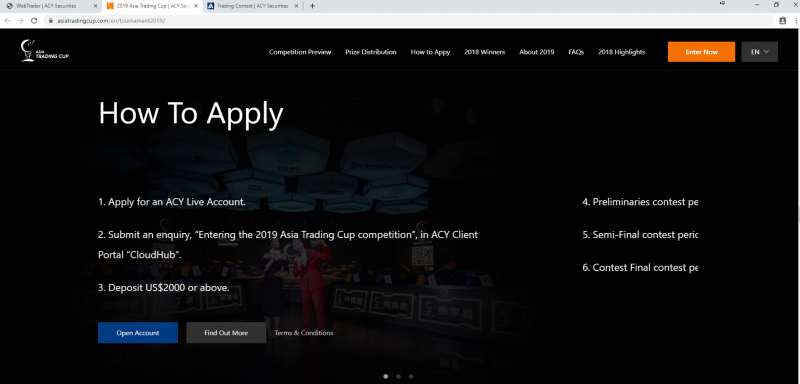Click "5. Semi-Final contest" text

(x=640, y=235)
